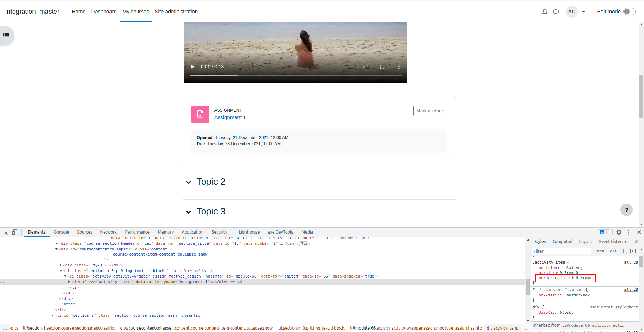Image resolution: width=644 pixels, height=332 pixels.
Task: Select the div.activity-item breadcrumb
Action: [502, 328]
